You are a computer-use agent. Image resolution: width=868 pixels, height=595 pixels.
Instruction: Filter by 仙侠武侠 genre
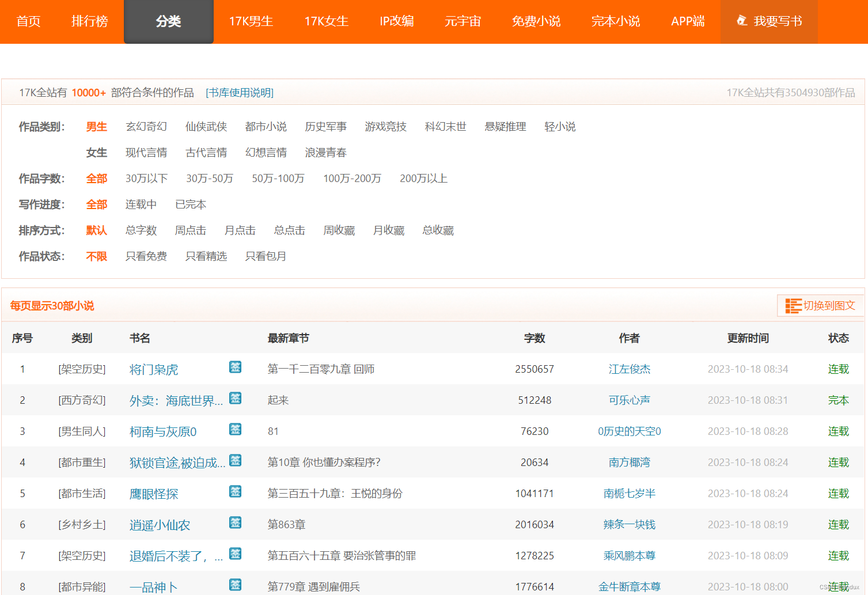point(206,127)
